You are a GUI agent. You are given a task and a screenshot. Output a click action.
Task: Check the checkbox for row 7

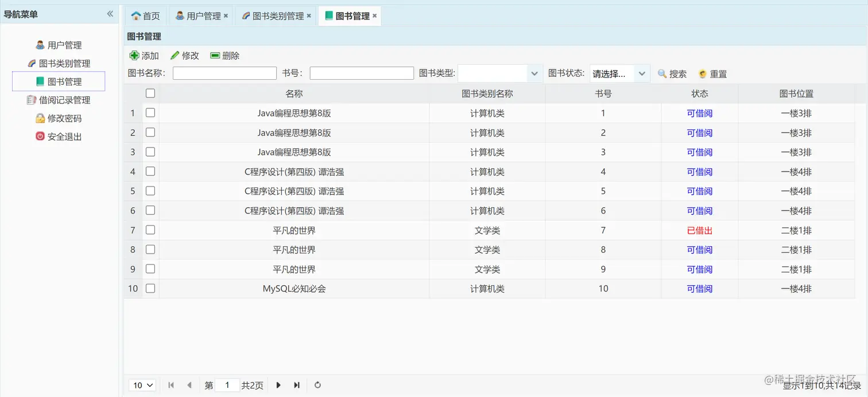point(150,229)
